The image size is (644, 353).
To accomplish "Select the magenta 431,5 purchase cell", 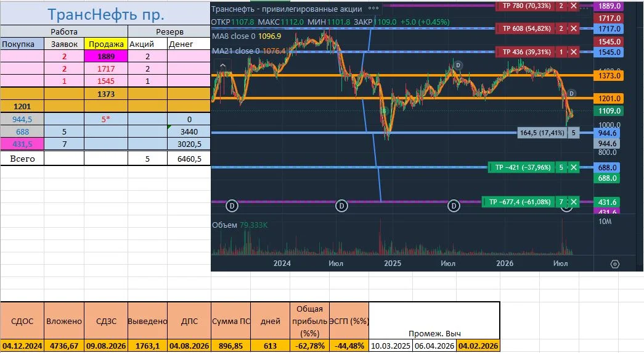I will pyautogui.click(x=22, y=144).
